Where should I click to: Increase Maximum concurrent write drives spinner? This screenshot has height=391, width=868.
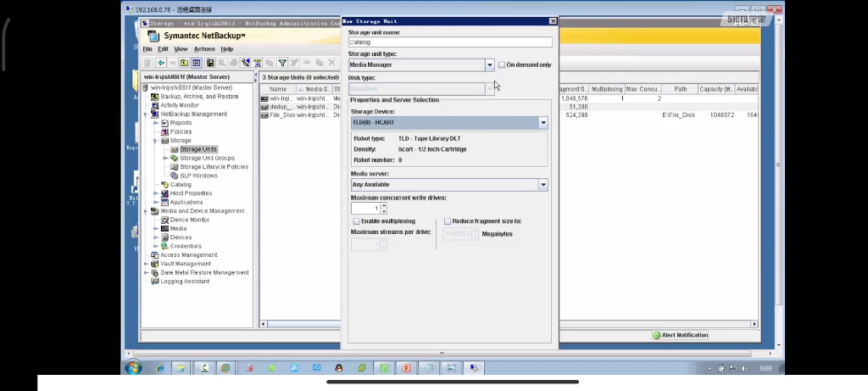pyautogui.click(x=384, y=206)
